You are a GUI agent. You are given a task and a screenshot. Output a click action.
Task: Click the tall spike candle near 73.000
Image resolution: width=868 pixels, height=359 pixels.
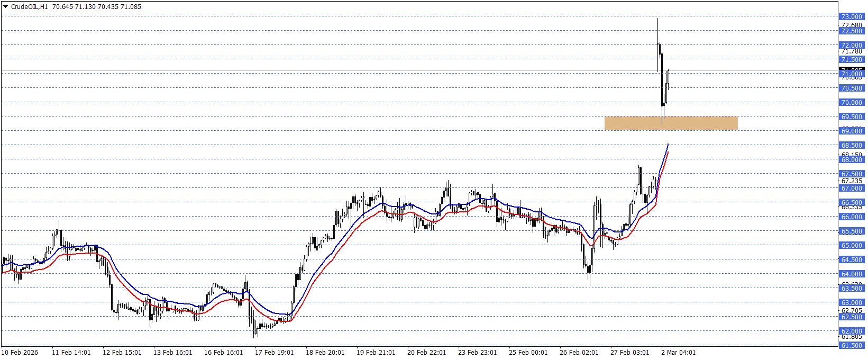coord(658,45)
